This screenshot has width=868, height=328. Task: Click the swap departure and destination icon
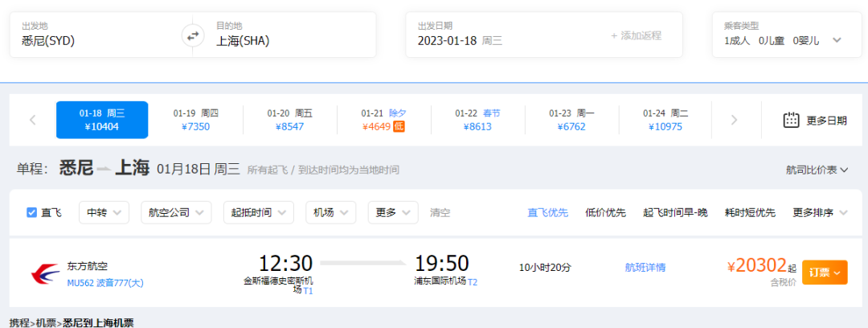(x=193, y=35)
